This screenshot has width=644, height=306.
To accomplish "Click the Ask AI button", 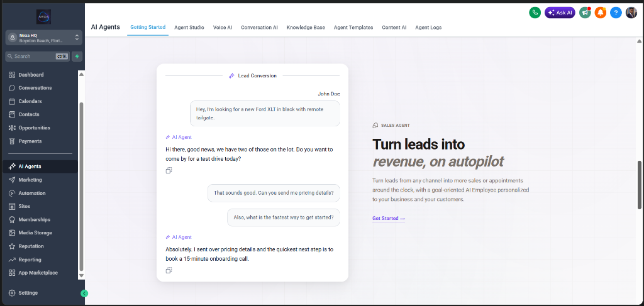I will pyautogui.click(x=560, y=13).
